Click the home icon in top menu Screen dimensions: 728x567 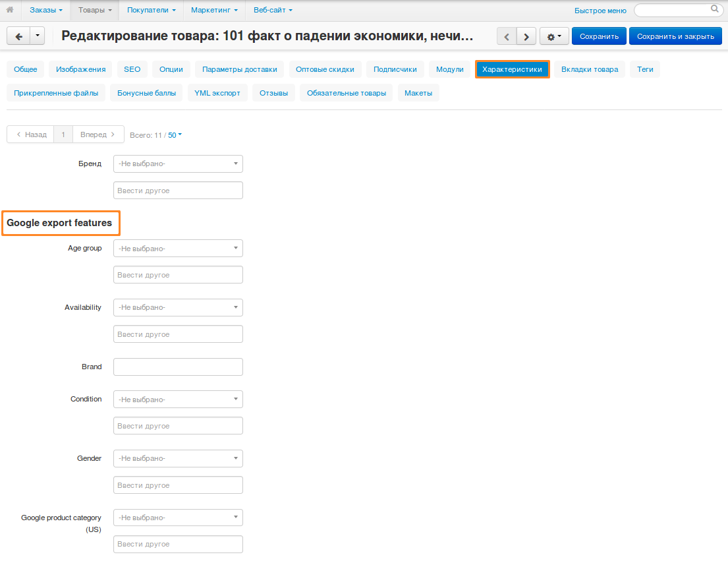(x=10, y=10)
